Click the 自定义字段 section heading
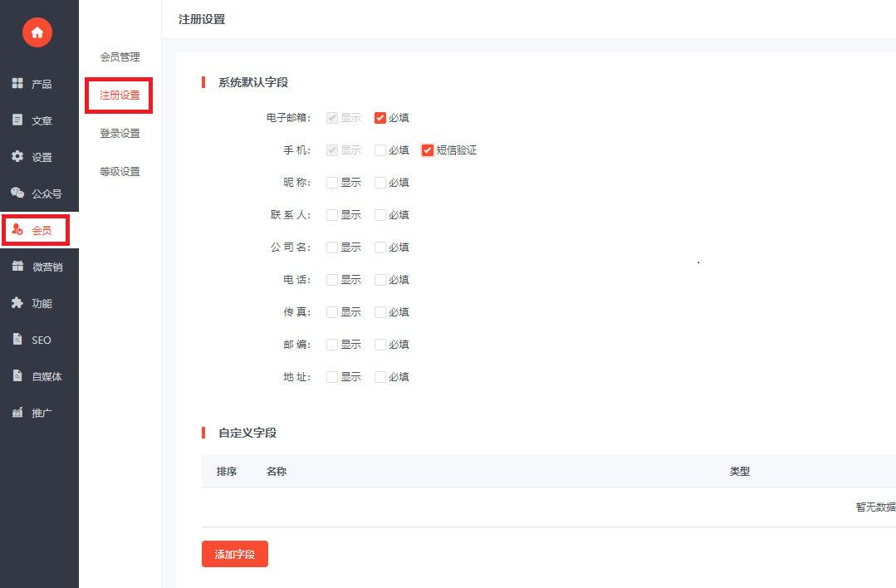896x588 pixels. click(247, 433)
